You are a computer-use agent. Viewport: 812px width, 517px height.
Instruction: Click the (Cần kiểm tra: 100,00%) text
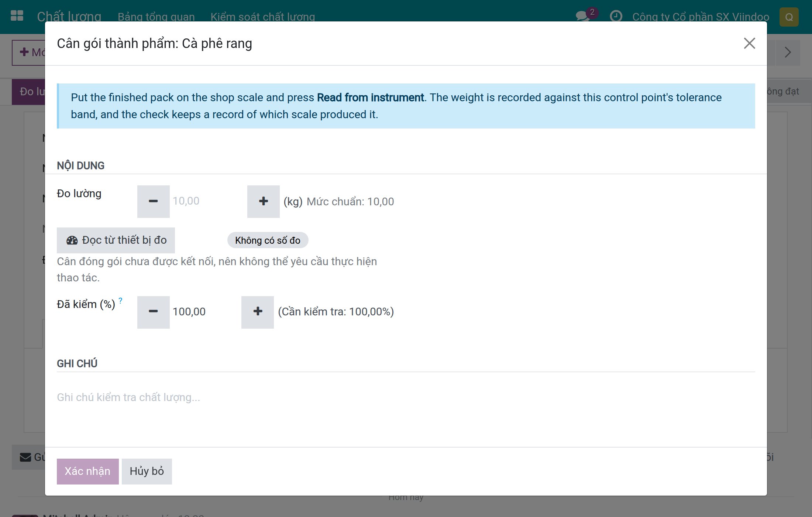(336, 312)
